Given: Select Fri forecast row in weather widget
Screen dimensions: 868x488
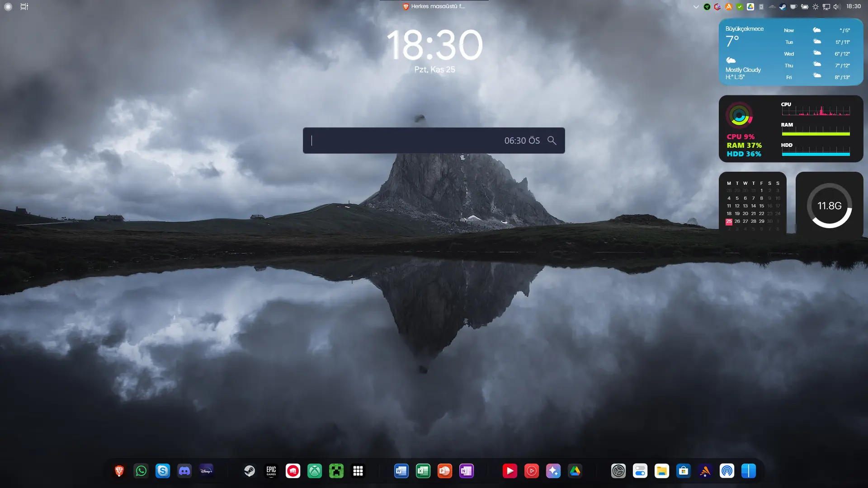Looking at the screenshot, I should pos(817,77).
